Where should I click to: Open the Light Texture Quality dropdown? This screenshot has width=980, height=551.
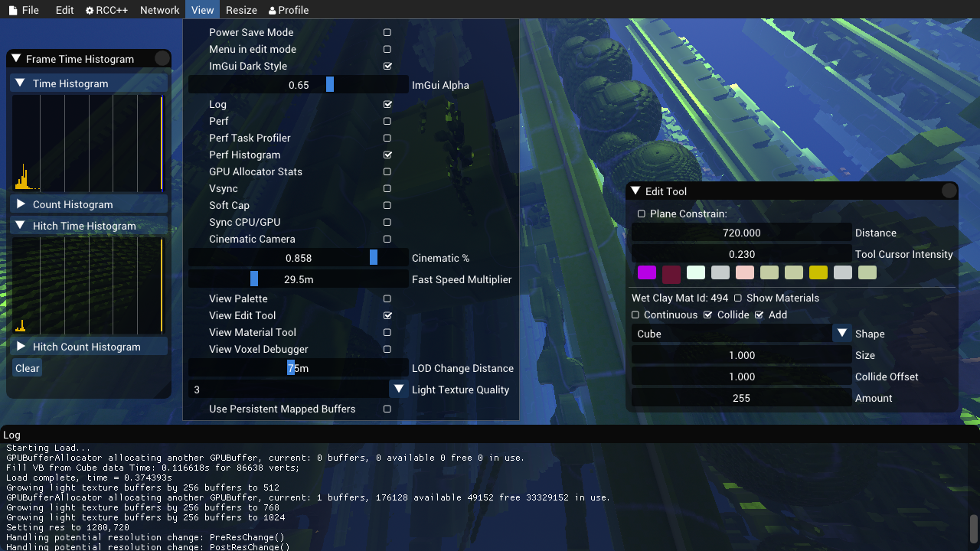[x=398, y=390]
